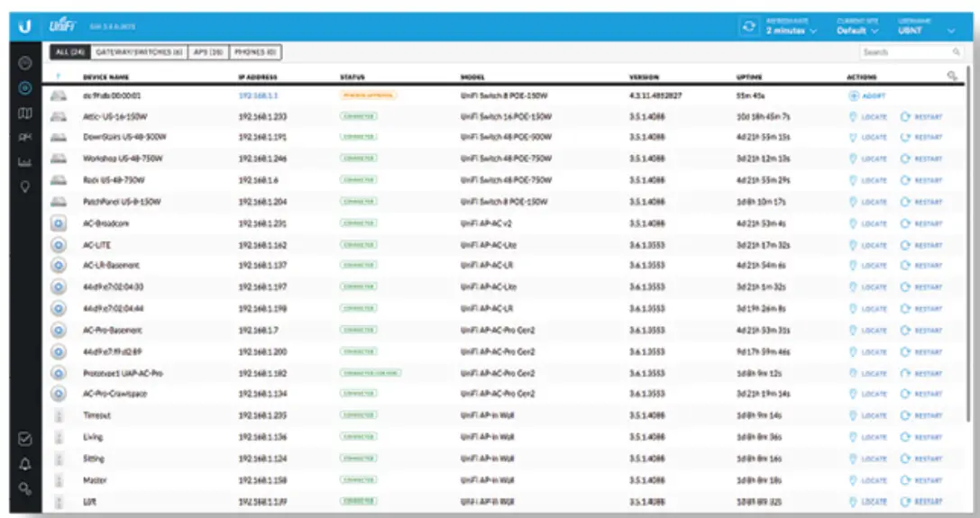Viewport: 980px width, 518px height.
Task: Open the Current Site Default dropdown
Action: [x=857, y=27]
